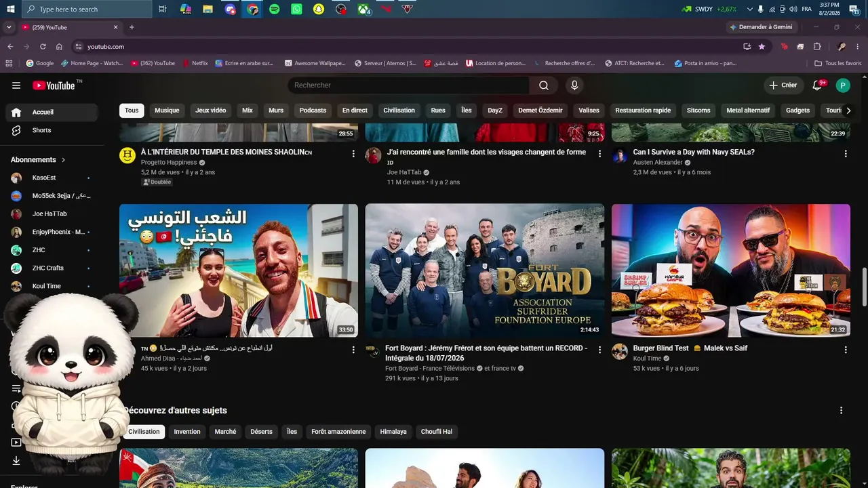Open File Explorer from the taskbar
This screenshot has height=488, width=868.
[208, 9]
